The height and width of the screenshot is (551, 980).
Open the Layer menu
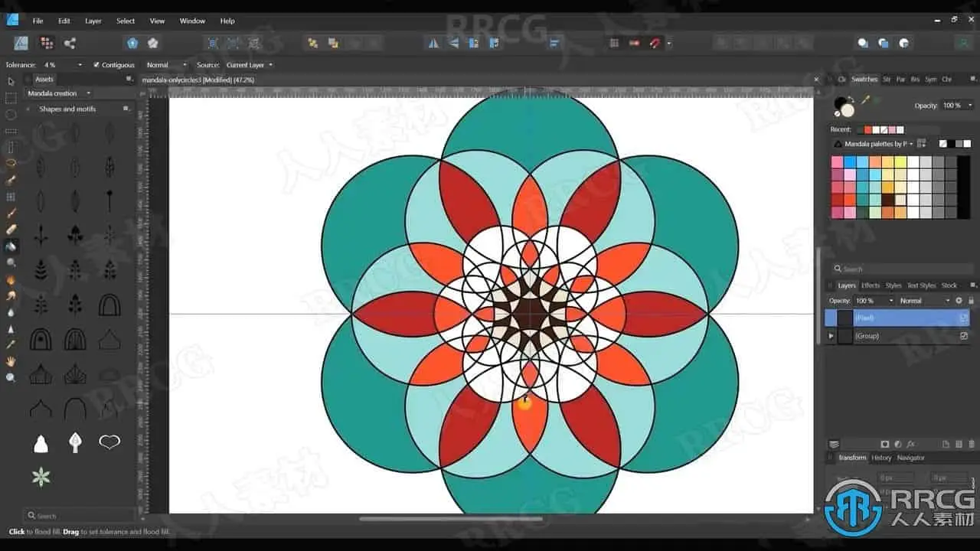tap(93, 21)
